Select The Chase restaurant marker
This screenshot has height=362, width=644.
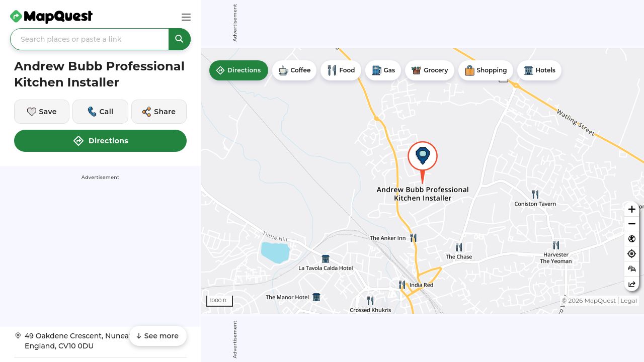pos(459,247)
